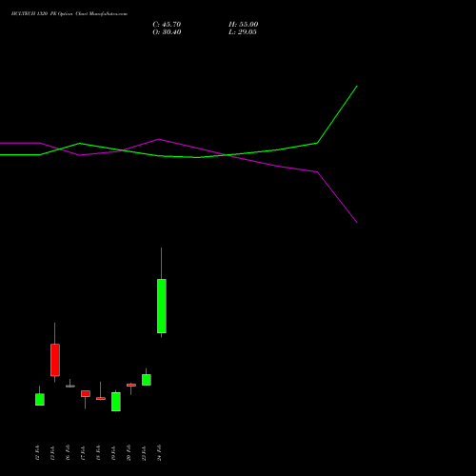This screenshot has width=476, height=476.
Task: Click the 19 Feb date label
Action: [113, 452]
